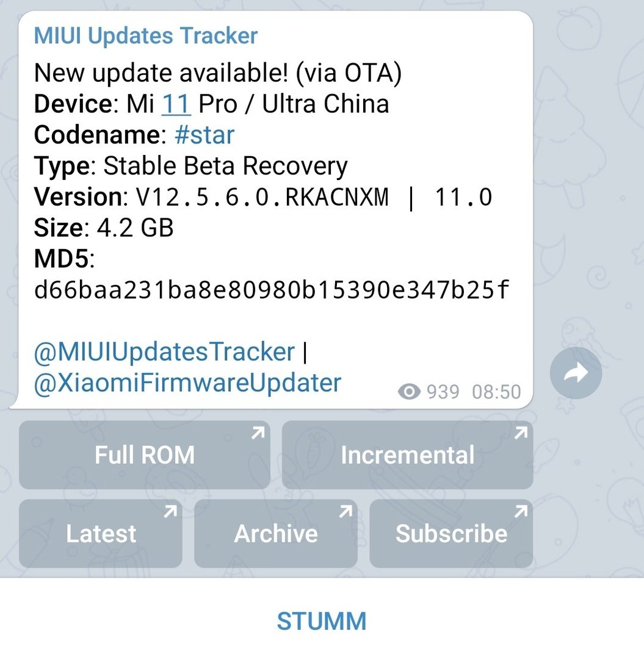Click the external-link arrow on Full ROM

click(258, 433)
